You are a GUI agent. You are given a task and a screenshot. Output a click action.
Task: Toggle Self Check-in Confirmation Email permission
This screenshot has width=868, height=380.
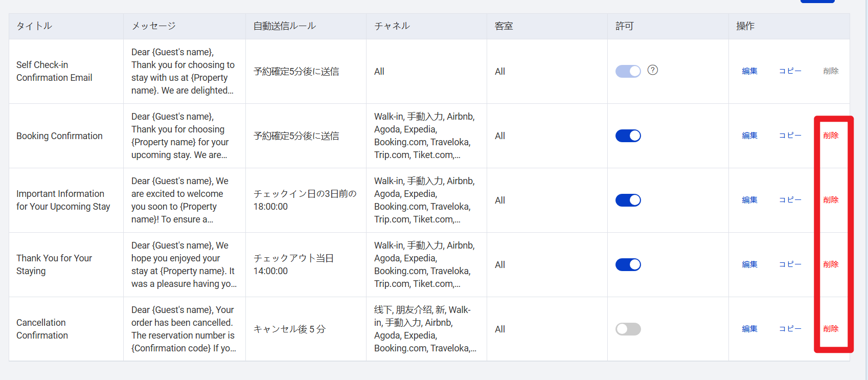tap(628, 71)
